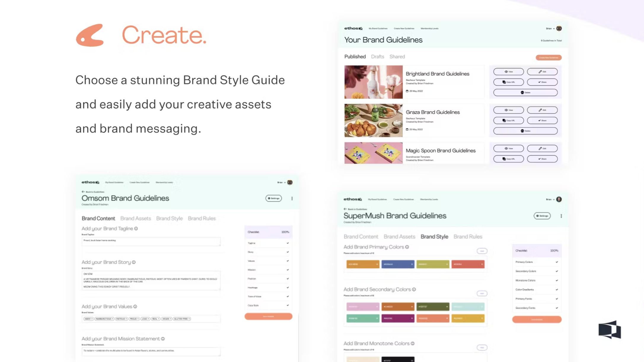Uncheck Secondary Fonts in the SuperMush checklist

click(557, 308)
